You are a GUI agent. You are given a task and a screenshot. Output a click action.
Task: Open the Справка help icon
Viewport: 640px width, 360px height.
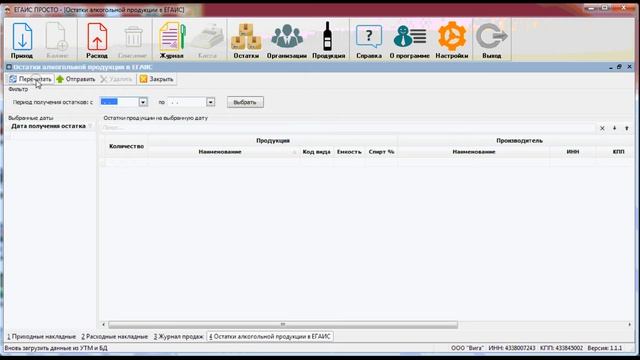coord(369,40)
